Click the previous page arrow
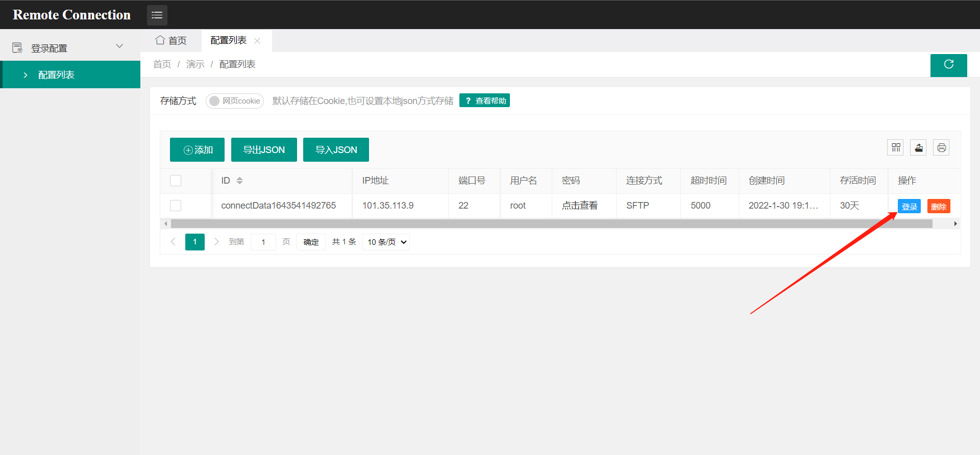Screen dimensions: 980x455 [x=173, y=242]
